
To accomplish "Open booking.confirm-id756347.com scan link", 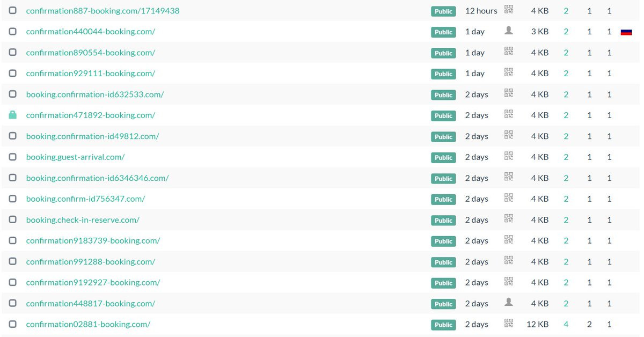I will point(86,199).
